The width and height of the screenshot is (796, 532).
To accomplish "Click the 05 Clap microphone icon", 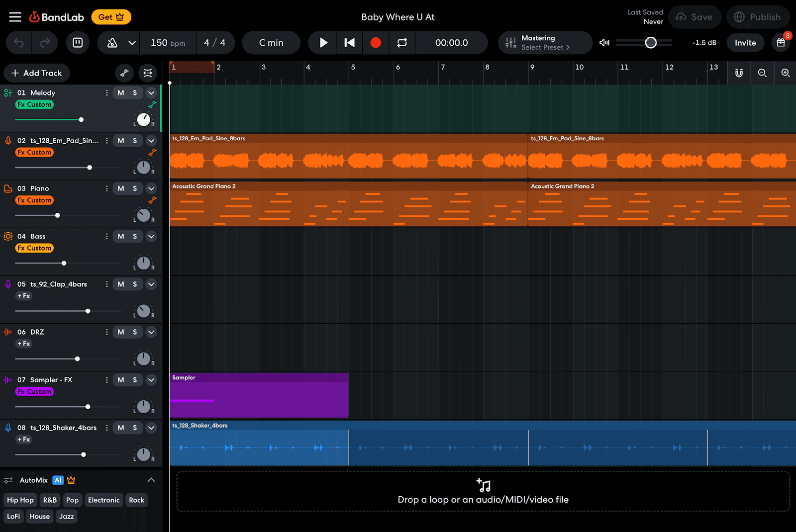I will click(8, 284).
